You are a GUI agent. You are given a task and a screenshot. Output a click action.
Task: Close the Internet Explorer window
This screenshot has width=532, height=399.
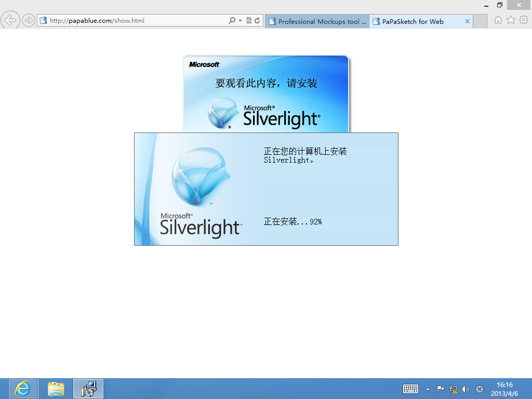[x=519, y=5]
